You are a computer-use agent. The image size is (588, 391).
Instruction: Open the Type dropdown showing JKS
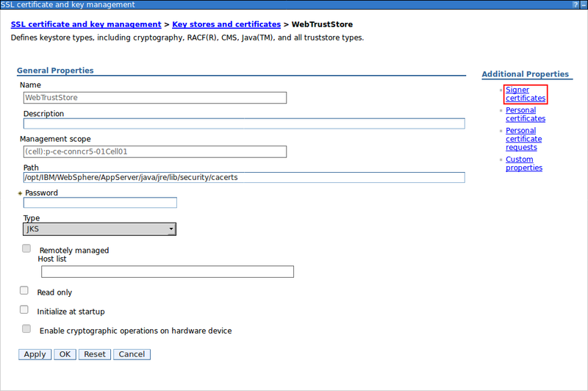[x=99, y=229]
